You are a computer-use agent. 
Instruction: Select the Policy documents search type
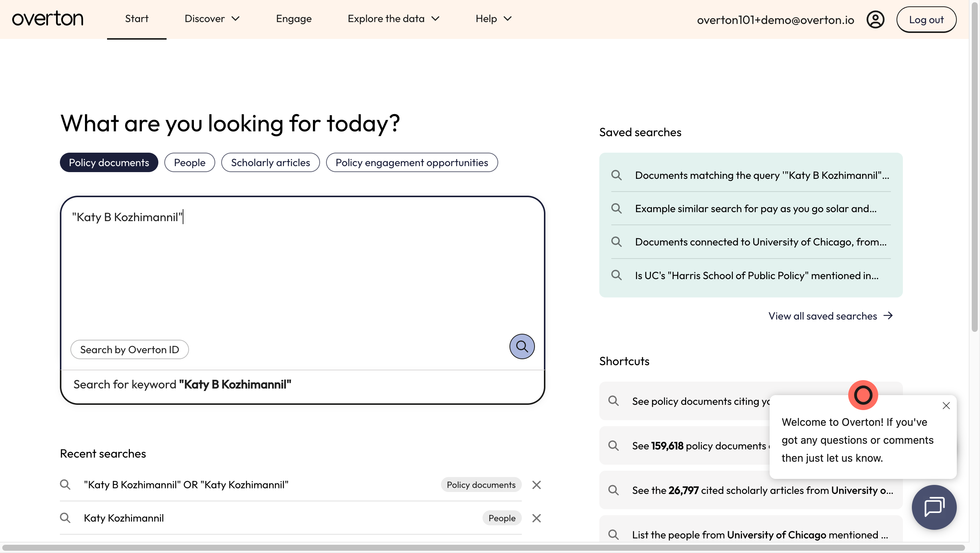tap(109, 162)
